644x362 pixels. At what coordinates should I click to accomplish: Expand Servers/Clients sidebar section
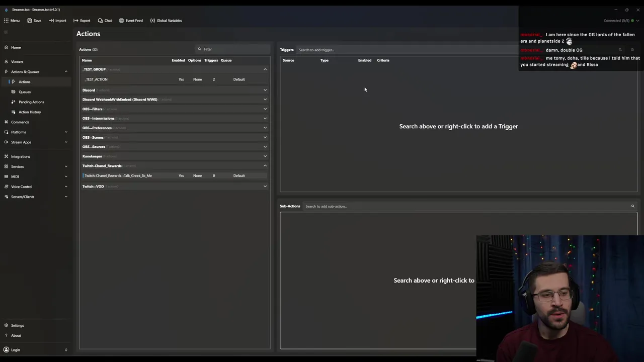tap(35, 197)
